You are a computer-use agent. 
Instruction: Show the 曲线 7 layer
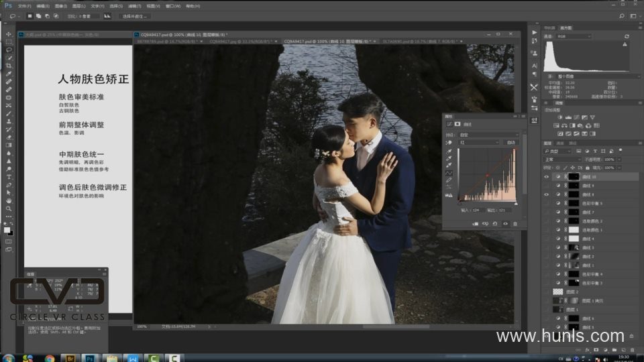(546, 213)
